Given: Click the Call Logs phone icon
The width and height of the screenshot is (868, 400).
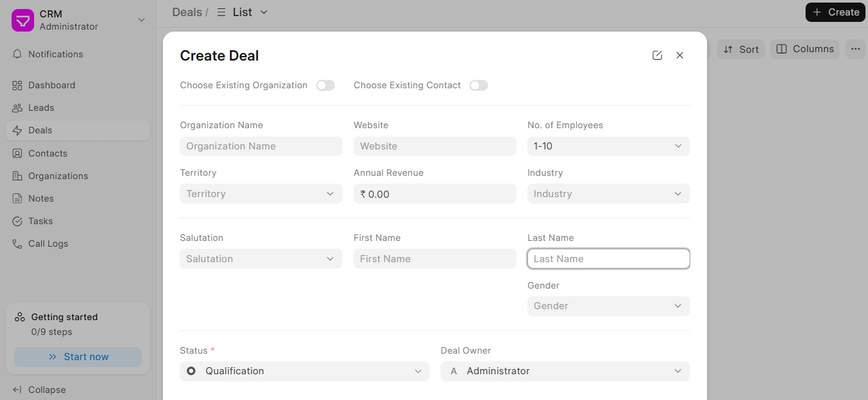Looking at the screenshot, I should [x=17, y=243].
